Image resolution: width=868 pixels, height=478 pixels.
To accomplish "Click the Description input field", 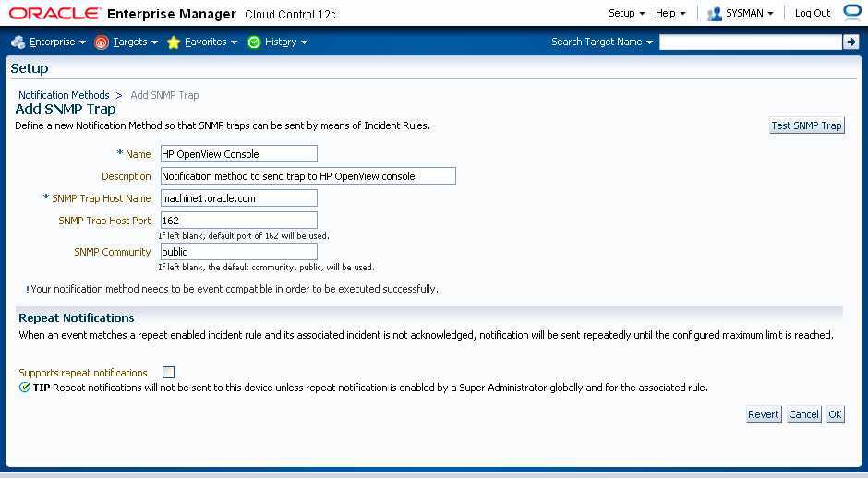I will point(307,176).
